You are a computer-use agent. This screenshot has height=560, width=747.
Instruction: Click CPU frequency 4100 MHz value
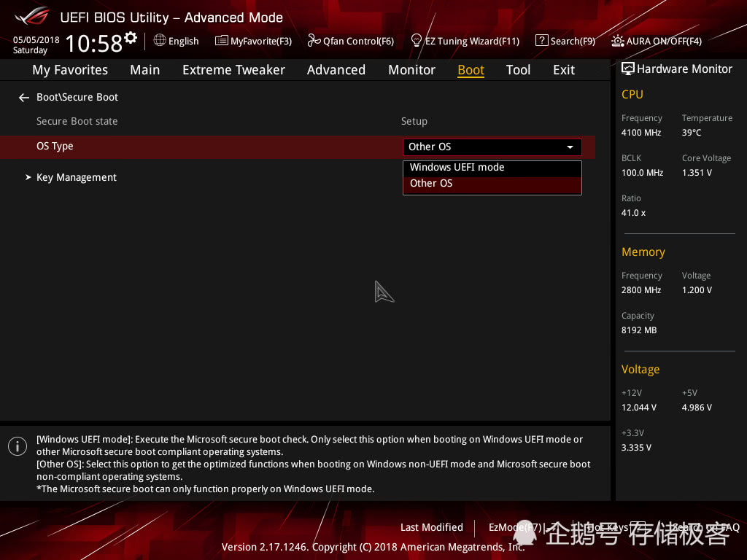[x=640, y=133]
